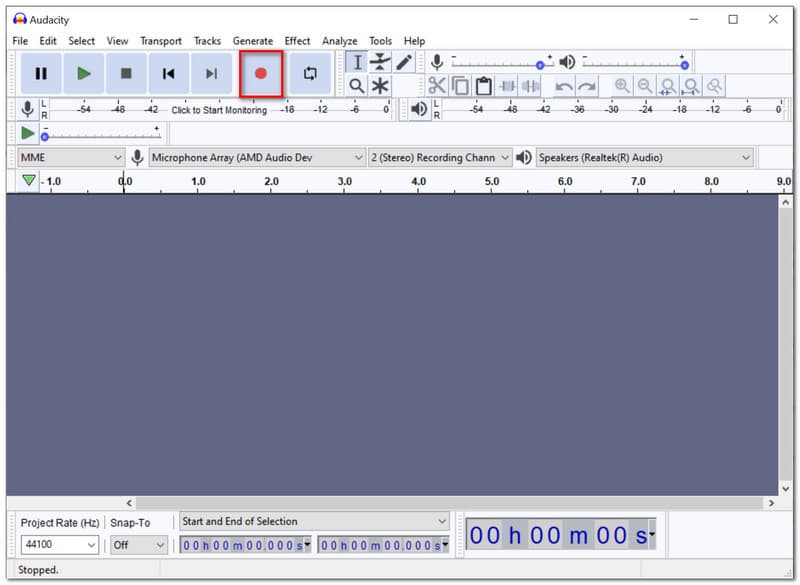Open Start and End of Selection dropdown
Image resolution: width=800 pixels, height=585 pixels.
coord(314,521)
